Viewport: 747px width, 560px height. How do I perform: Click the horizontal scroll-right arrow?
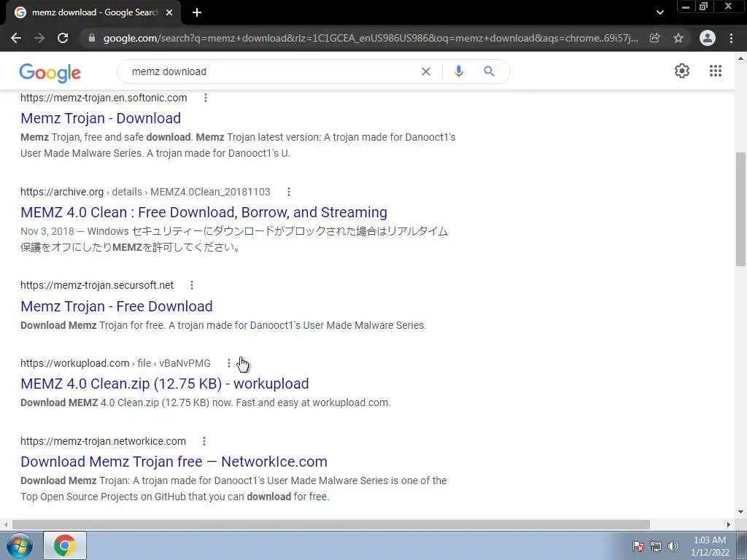click(x=729, y=524)
